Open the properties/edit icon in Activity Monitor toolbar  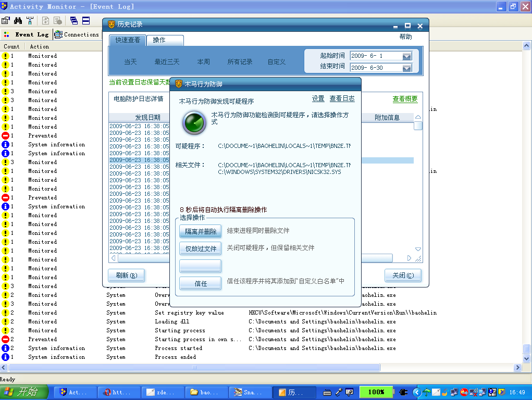click(x=5, y=21)
